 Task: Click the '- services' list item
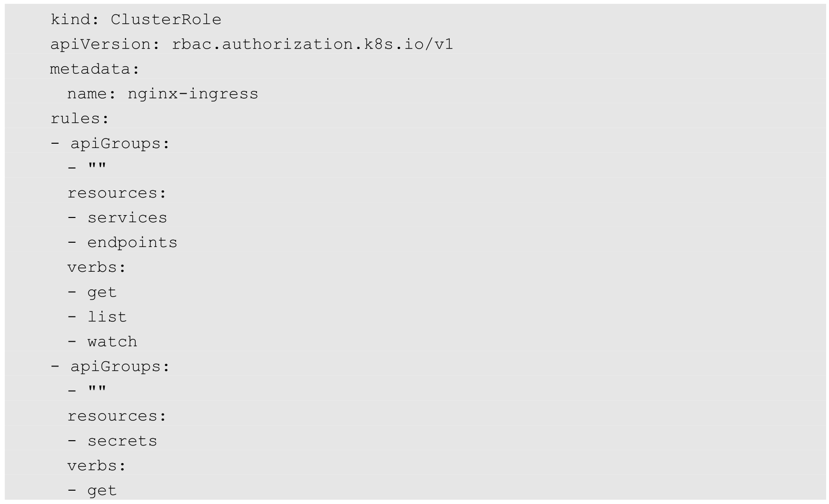(117, 218)
